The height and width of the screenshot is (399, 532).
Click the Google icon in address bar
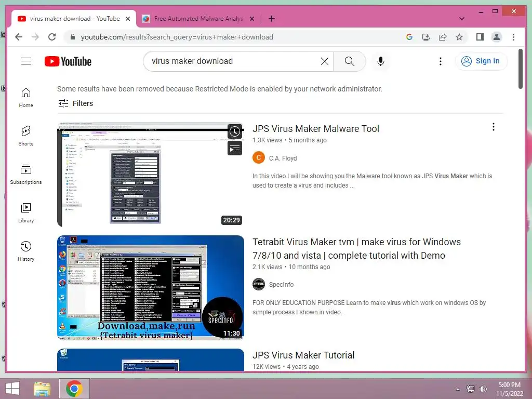(409, 37)
